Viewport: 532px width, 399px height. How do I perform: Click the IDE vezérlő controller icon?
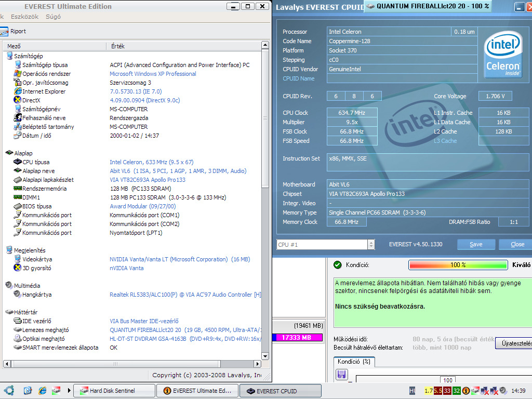[x=18, y=321]
